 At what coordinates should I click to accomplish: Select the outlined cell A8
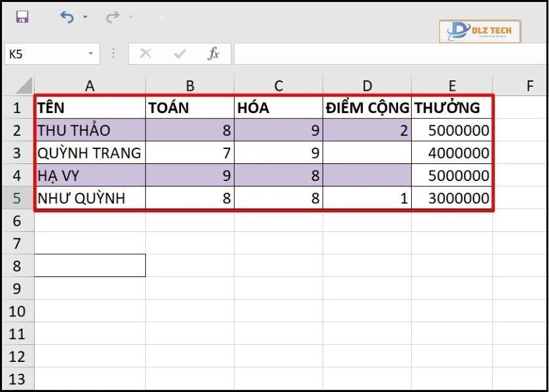click(90, 265)
